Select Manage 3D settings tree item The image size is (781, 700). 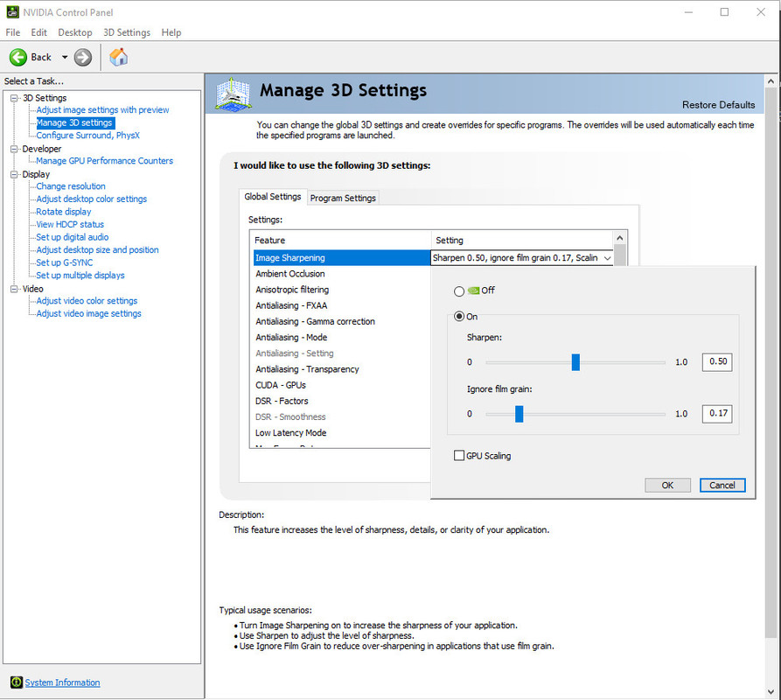pos(74,122)
